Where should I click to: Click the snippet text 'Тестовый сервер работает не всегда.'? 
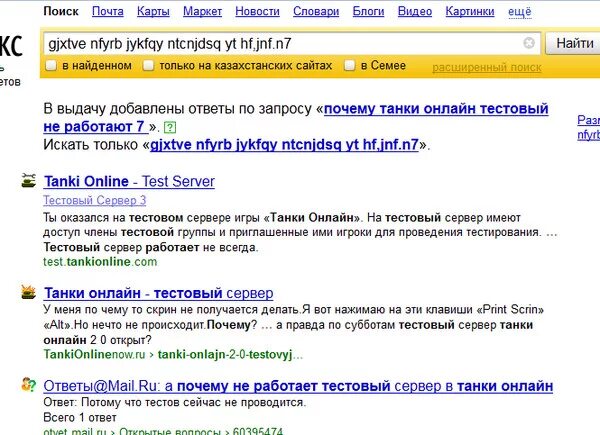pyautogui.click(x=151, y=247)
